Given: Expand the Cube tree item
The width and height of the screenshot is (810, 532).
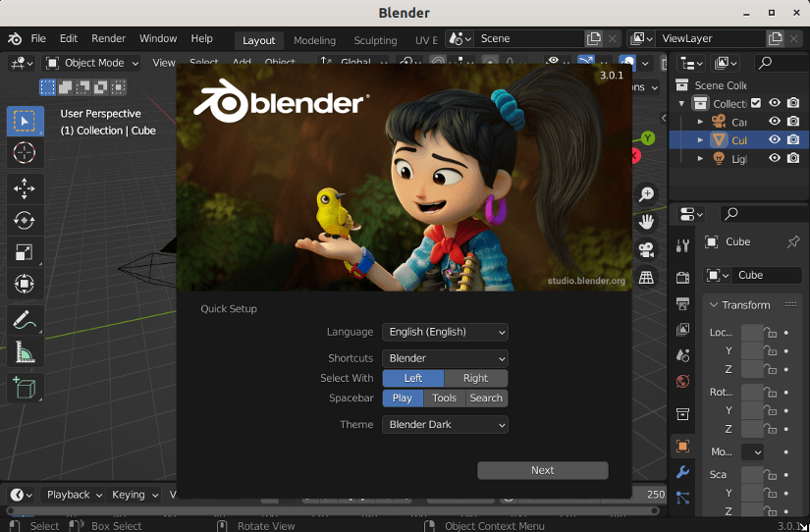Looking at the screenshot, I should pos(700,140).
